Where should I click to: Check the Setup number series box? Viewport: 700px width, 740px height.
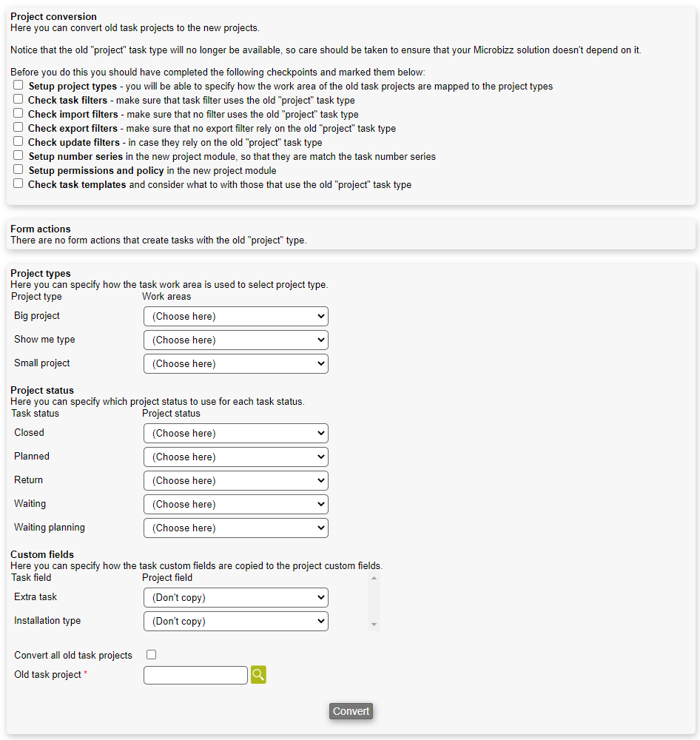click(x=18, y=155)
